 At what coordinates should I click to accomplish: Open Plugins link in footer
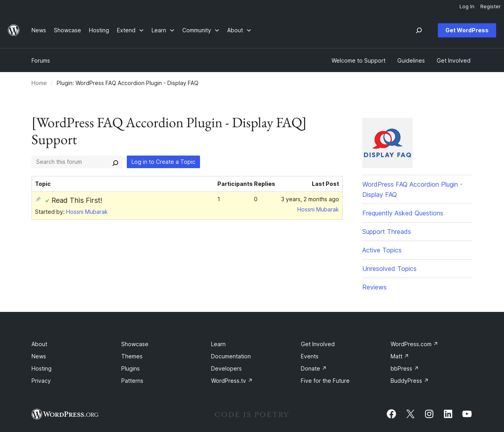tap(130, 369)
